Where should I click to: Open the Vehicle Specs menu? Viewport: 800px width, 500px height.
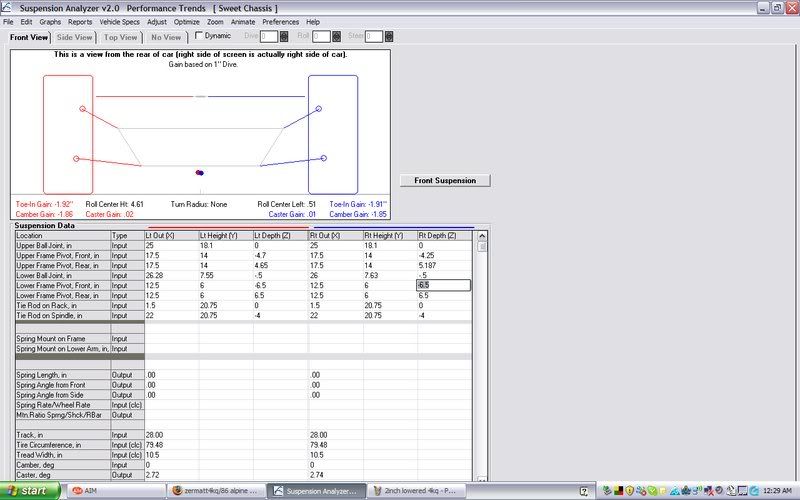(120, 21)
